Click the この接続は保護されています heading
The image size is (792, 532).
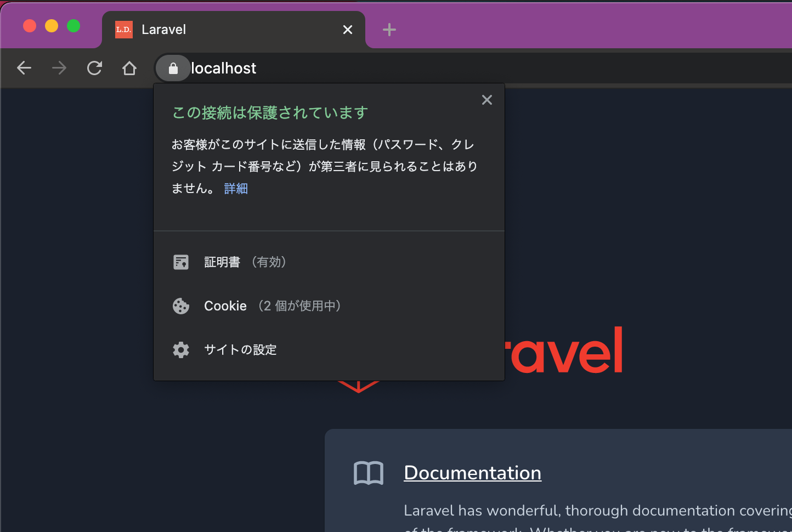[x=270, y=112]
